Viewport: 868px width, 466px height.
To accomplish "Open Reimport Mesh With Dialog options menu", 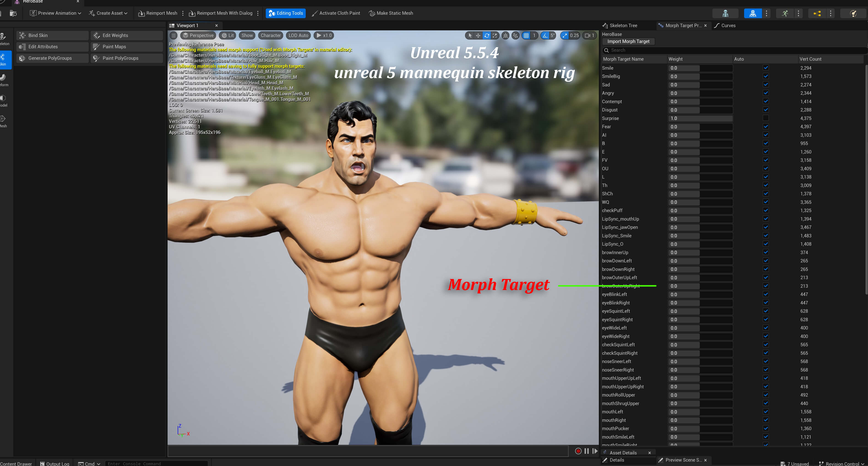I will pyautogui.click(x=258, y=13).
